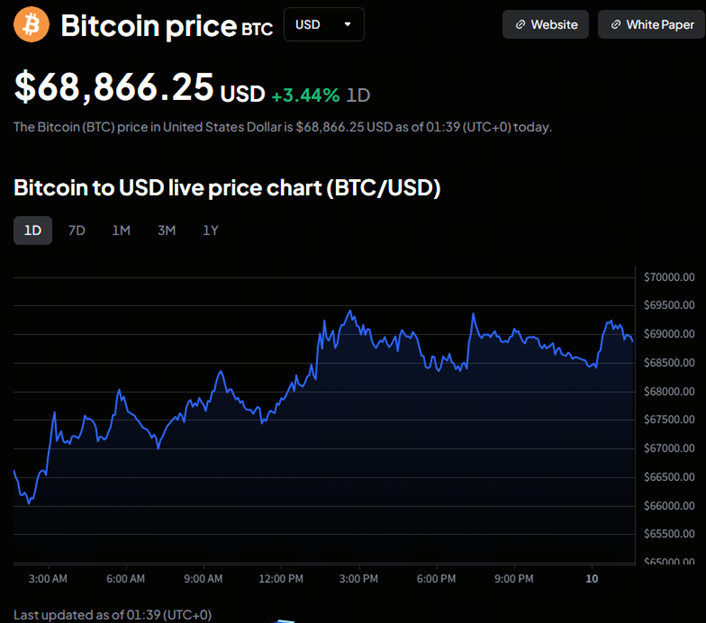Image resolution: width=706 pixels, height=623 pixels.
Task: Select the 1D chart range tab
Action: click(x=33, y=230)
